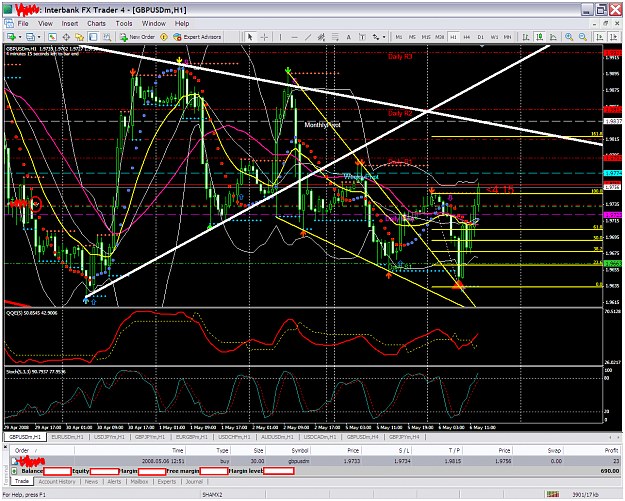
Task: Click the New Chart toolbar icon
Action: (x=11, y=37)
